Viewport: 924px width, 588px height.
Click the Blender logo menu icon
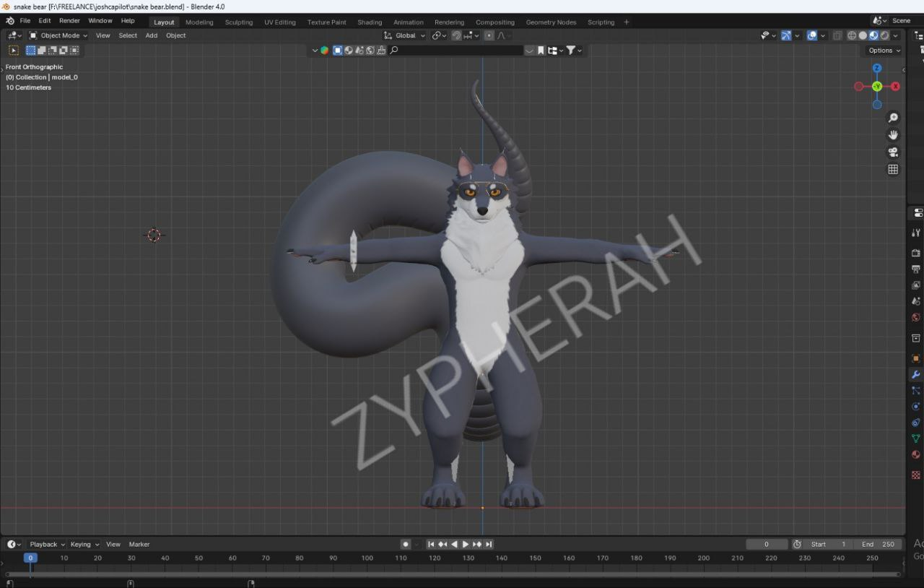point(9,21)
